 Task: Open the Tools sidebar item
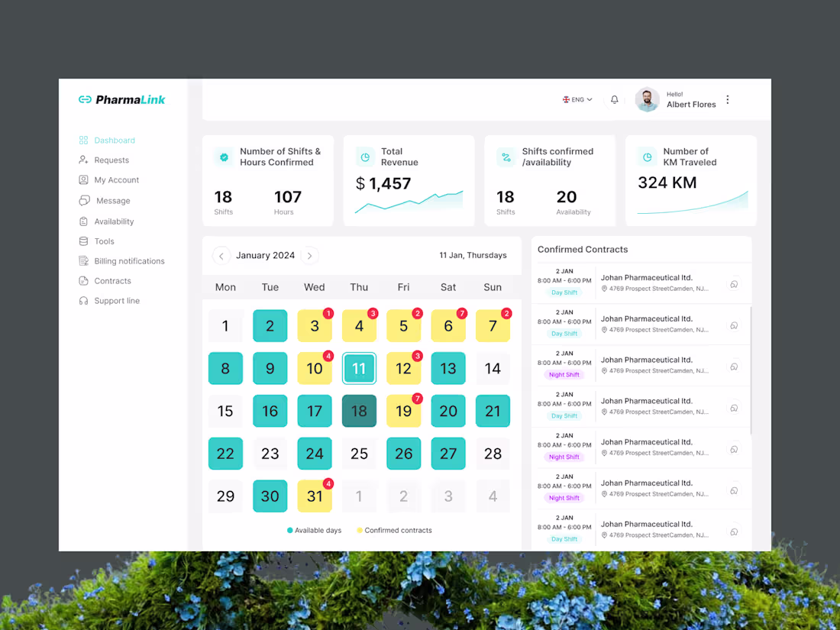tap(96, 241)
